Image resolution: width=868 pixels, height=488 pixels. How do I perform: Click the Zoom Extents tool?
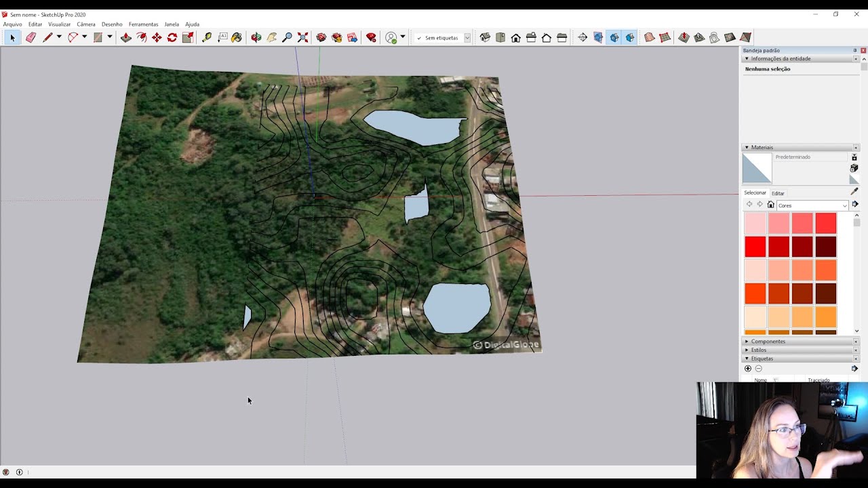coord(302,38)
